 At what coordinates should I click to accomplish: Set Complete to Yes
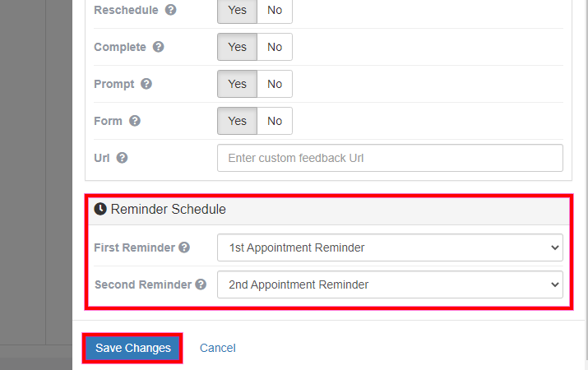click(238, 47)
